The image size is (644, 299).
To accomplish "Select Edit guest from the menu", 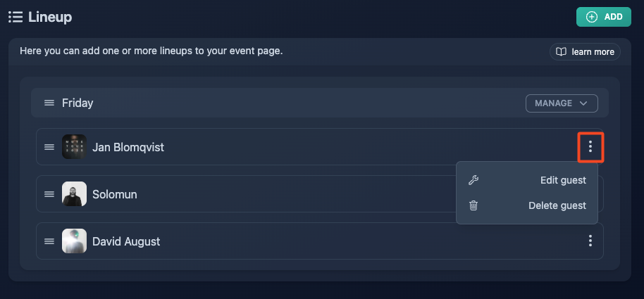I will coord(527,180).
